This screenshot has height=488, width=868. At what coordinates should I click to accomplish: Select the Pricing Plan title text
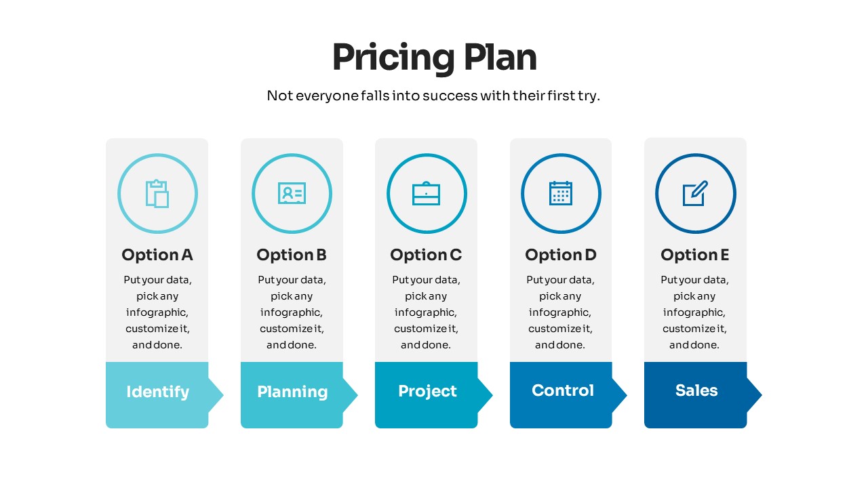pos(434,57)
